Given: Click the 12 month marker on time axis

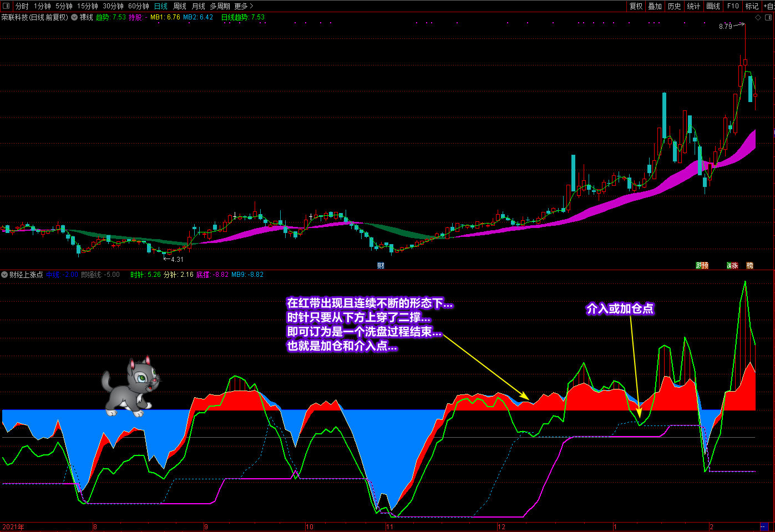Looking at the screenshot, I should coord(502,527).
